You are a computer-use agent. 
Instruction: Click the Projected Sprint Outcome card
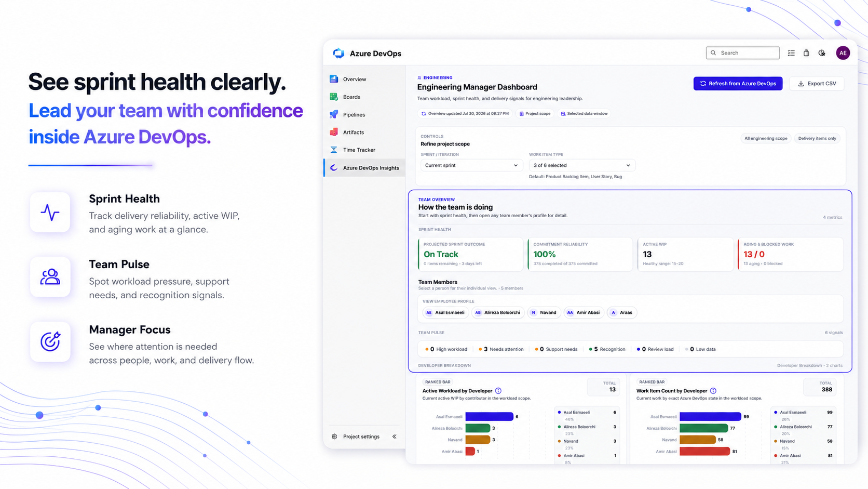[x=470, y=254]
